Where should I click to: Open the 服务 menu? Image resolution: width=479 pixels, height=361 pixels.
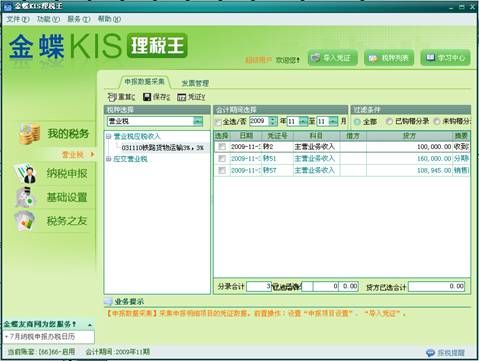click(x=79, y=19)
